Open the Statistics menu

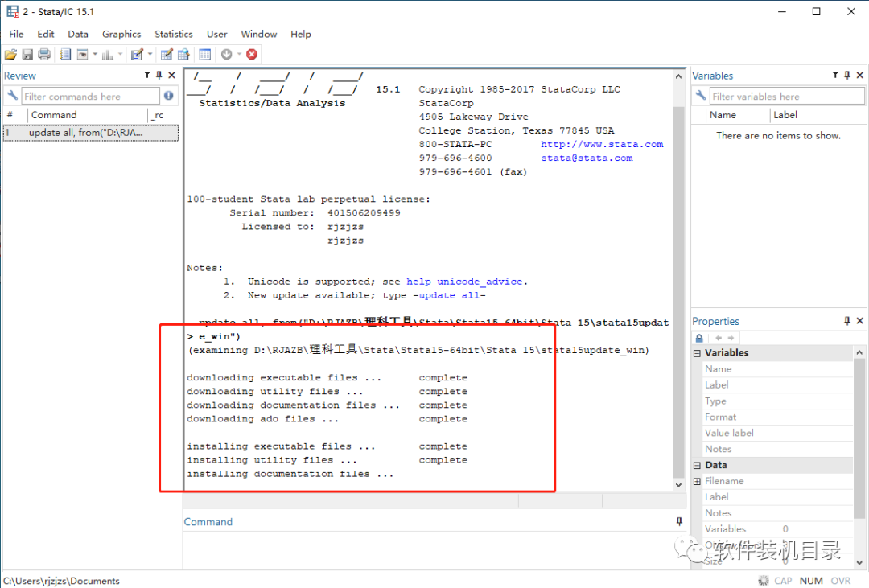click(x=174, y=34)
